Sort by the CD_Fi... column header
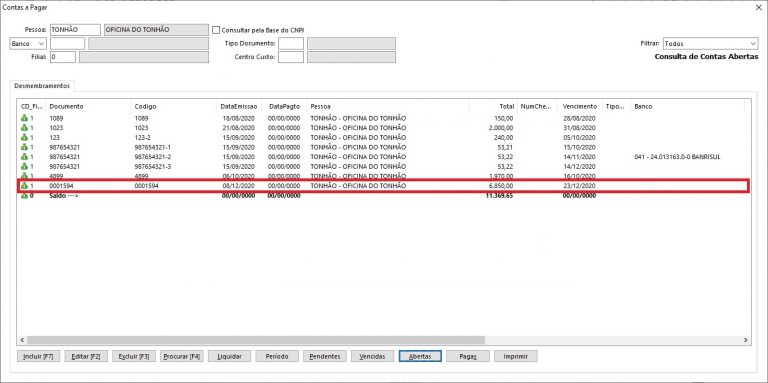768x383 pixels. point(32,106)
